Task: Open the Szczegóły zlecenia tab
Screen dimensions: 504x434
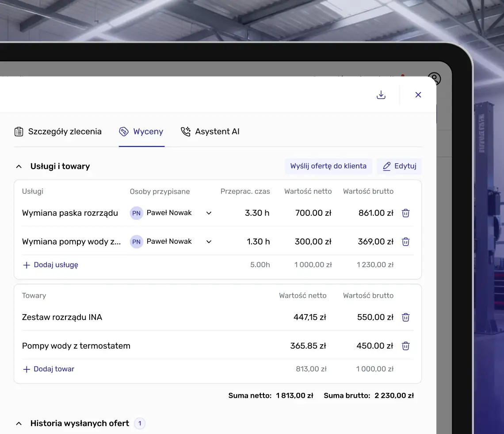Action: tap(58, 131)
